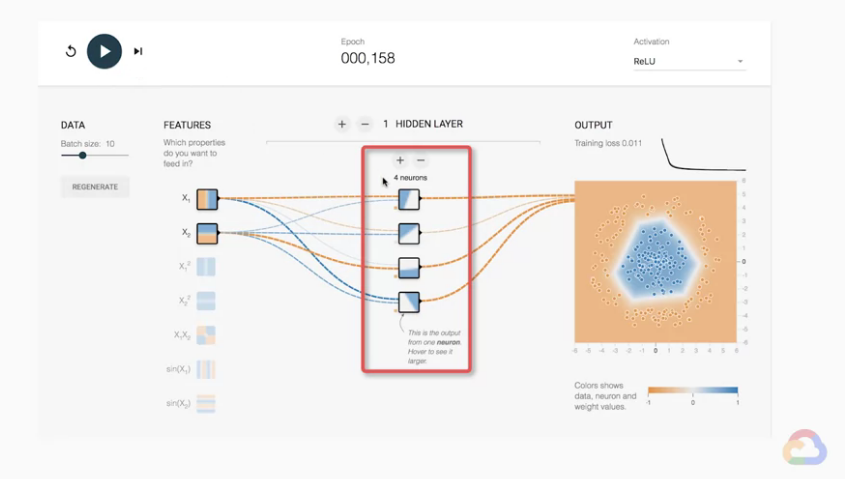Remove a neuron from the hidden layer
This screenshot has width=845, height=479.
pyautogui.click(x=421, y=160)
